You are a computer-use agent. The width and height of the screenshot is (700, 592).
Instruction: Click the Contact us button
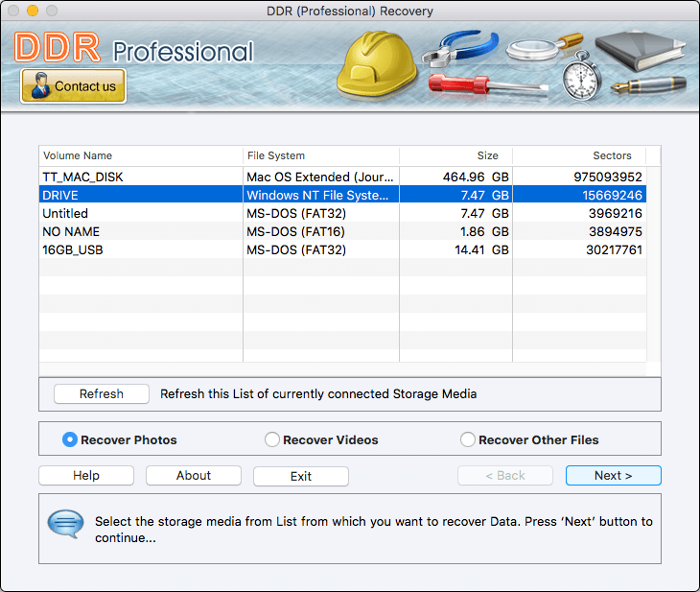[x=73, y=85]
